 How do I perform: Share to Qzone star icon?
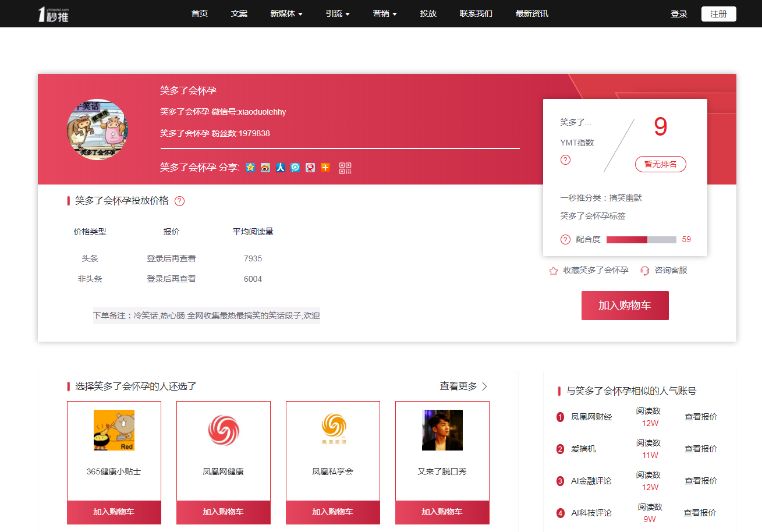pyautogui.click(x=250, y=168)
